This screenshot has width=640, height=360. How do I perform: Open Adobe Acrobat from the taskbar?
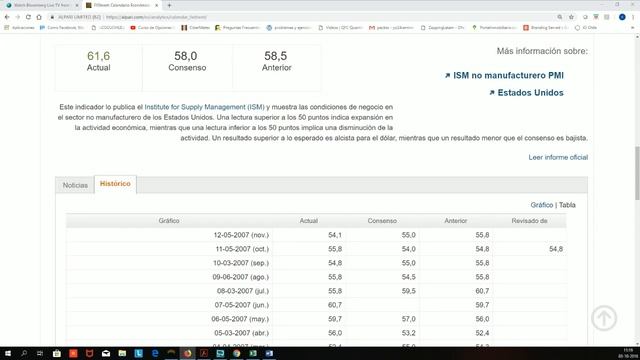point(204,353)
